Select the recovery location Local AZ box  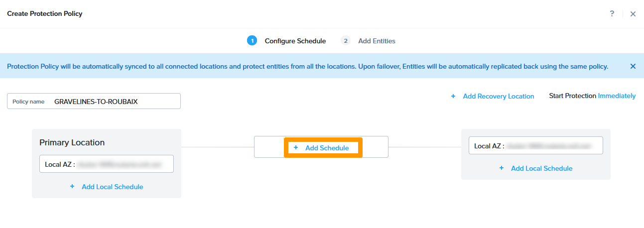tap(536, 146)
